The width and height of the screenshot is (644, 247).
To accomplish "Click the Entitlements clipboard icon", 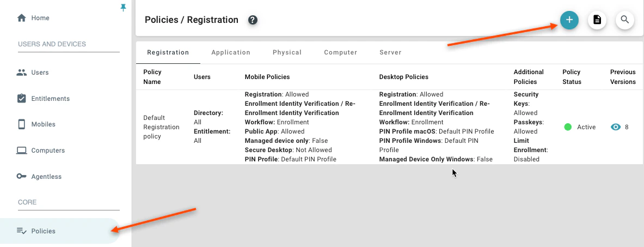I will click(22, 99).
